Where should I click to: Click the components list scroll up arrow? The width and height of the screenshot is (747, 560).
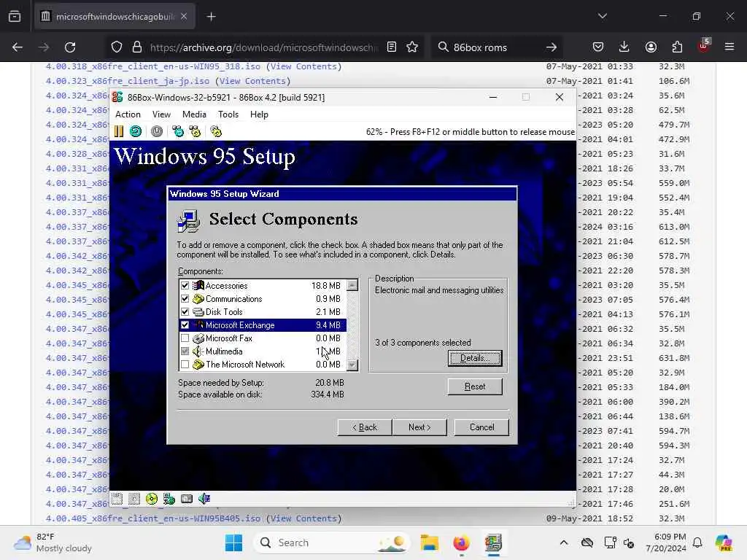352,285
